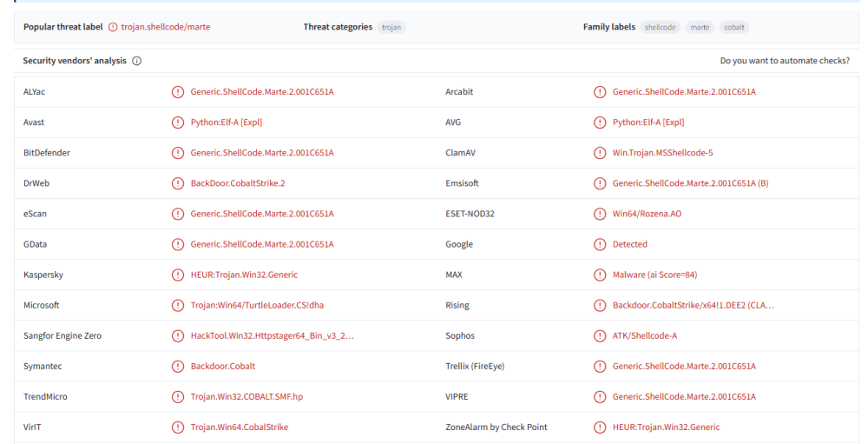Viewport: 868px width, 444px height.
Task: Click the warning icon in ALYac row
Action: point(178,92)
